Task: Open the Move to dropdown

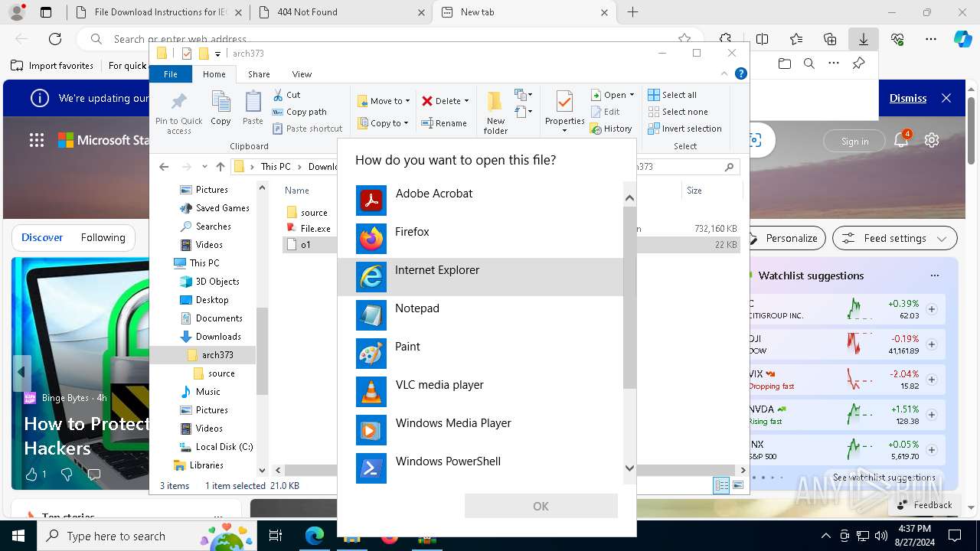Action: pos(384,101)
